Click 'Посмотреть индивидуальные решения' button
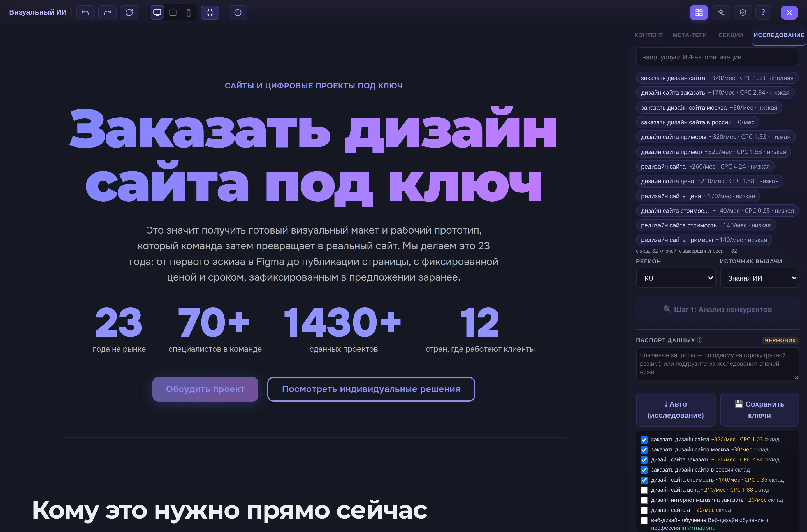The image size is (807, 532). [371, 389]
